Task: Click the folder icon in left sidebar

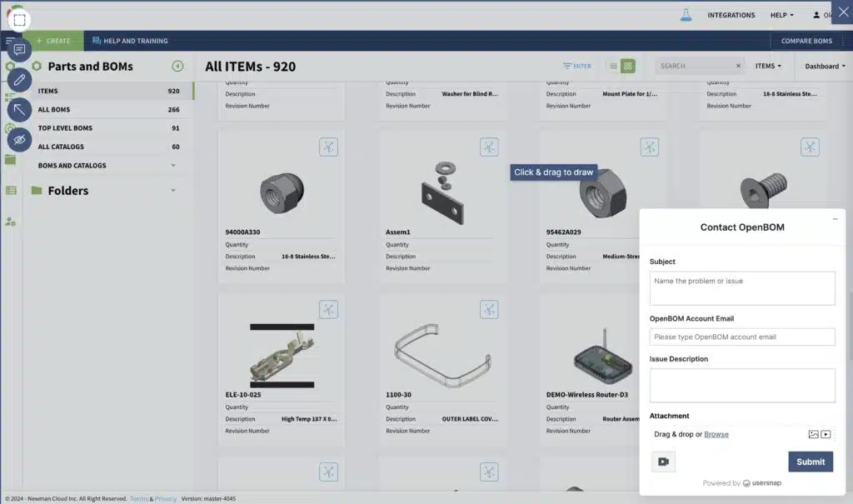Action: coord(10,159)
